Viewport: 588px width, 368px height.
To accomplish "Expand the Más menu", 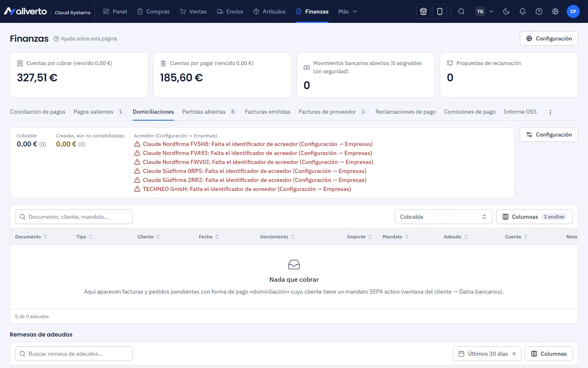I will tap(347, 11).
